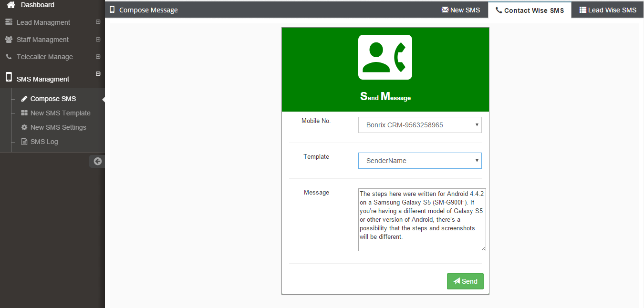Switch to the New SMS tab
The height and width of the screenshot is (308, 644).
pyautogui.click(x=461, y=10)
